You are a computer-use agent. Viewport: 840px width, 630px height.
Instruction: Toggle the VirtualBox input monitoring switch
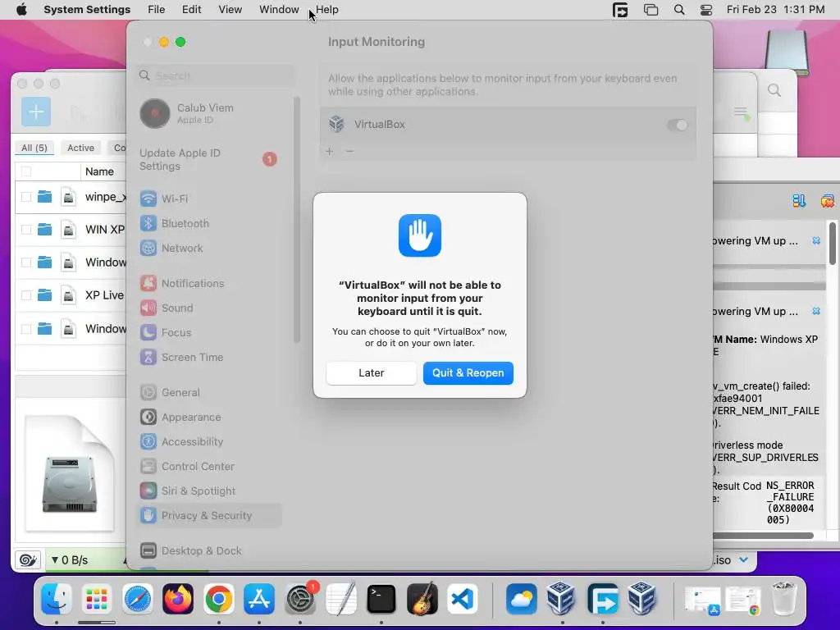677,125
